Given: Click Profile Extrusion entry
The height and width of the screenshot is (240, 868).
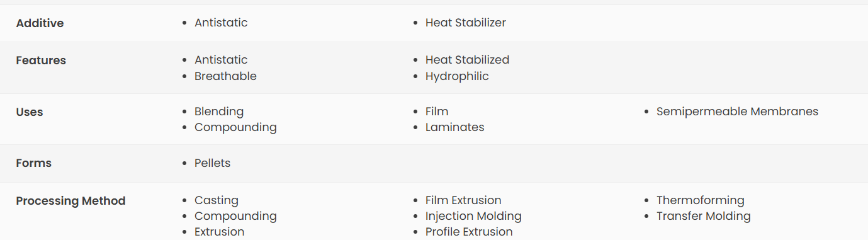Looking at the screenshot, I should 469,232.
